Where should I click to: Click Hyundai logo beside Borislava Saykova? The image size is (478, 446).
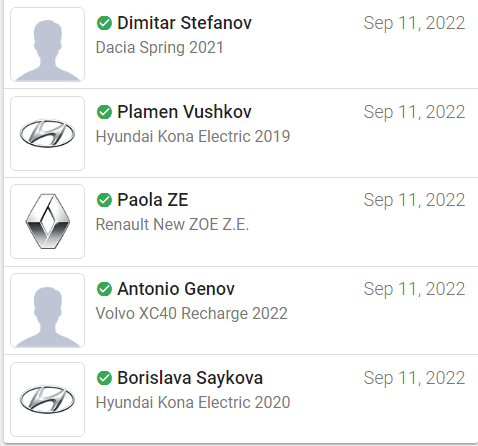pyautogui.click(x=47, y=400)
